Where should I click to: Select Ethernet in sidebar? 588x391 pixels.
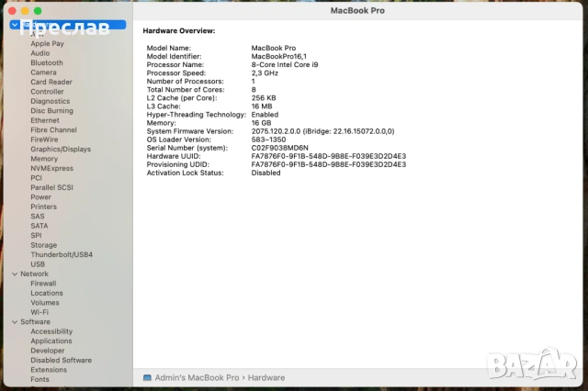coord(45,120)
